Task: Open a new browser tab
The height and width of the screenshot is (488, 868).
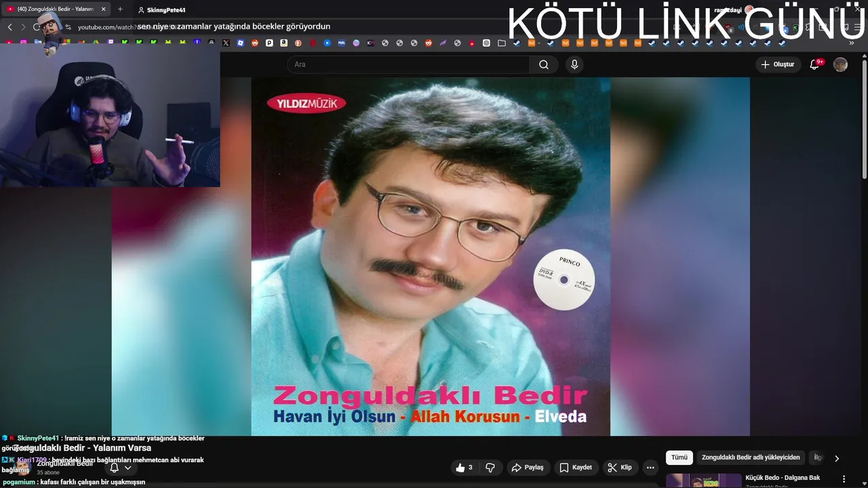Action: pyautogui.click(x=120, y=9)
